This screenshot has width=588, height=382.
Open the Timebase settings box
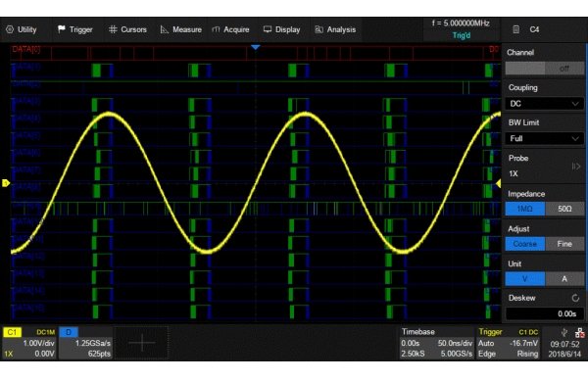point(436,343)
